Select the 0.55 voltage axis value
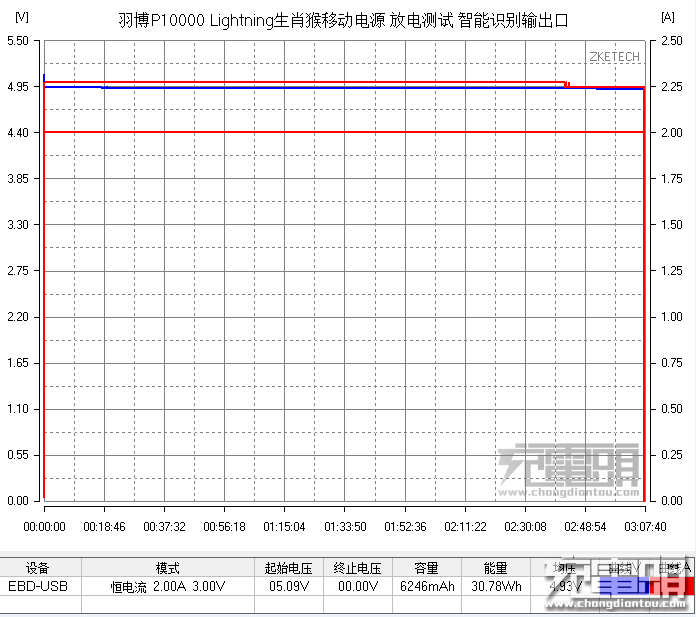This screenshot has width=696, height=617. [x=18, y=455]
